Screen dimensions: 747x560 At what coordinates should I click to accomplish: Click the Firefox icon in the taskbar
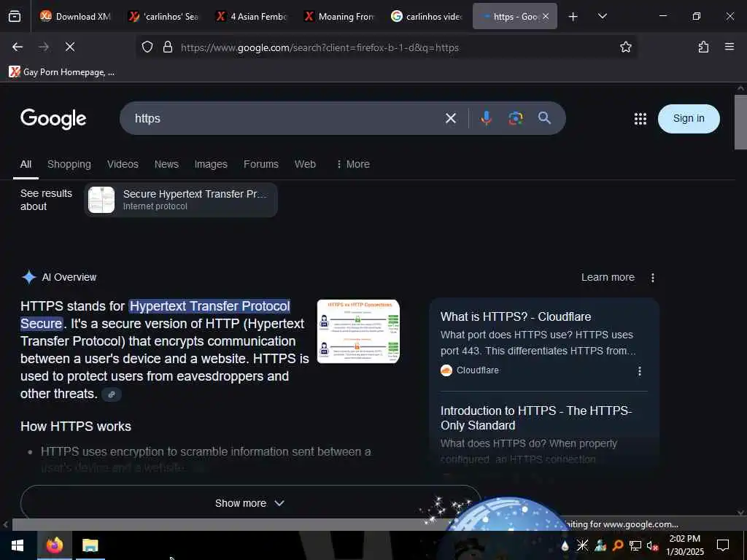(x=54, y=545)
